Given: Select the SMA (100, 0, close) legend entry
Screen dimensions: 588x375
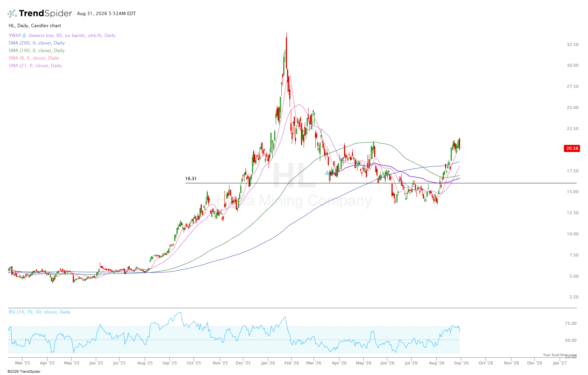Looking at the screenshot, I should point(37,51).
